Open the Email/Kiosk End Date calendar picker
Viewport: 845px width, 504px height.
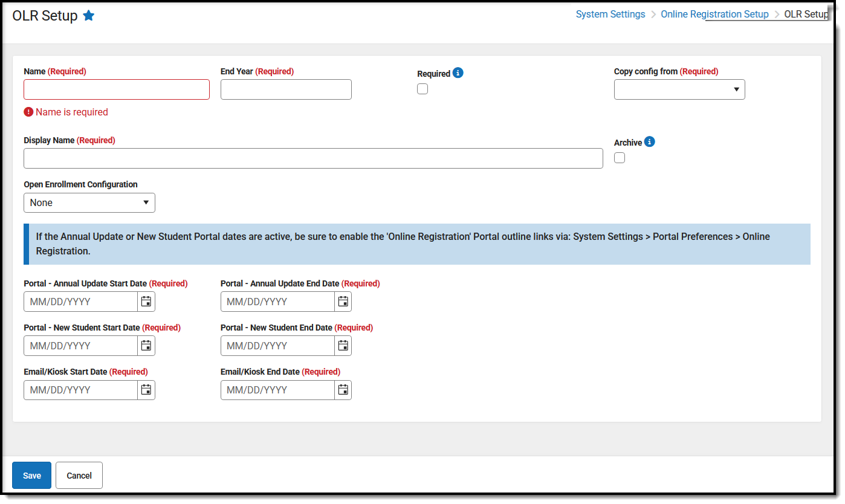tap(343, 390)
